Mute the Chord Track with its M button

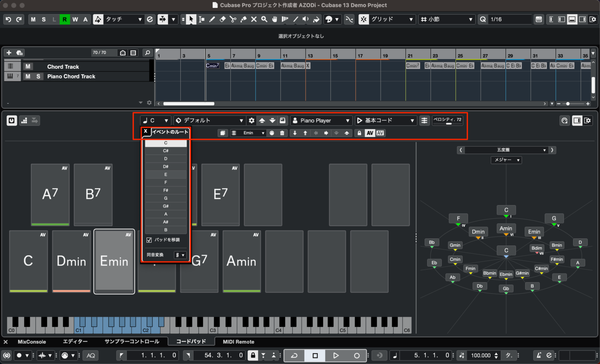point(27,66)
